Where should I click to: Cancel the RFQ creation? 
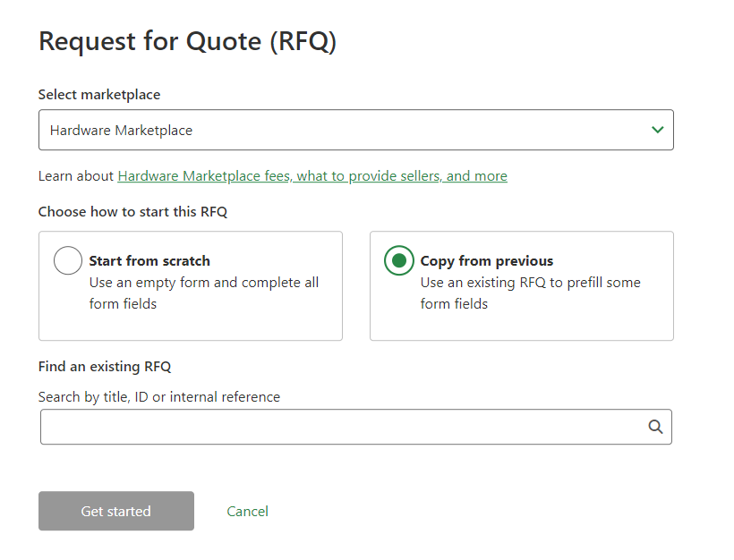(247, 512)
